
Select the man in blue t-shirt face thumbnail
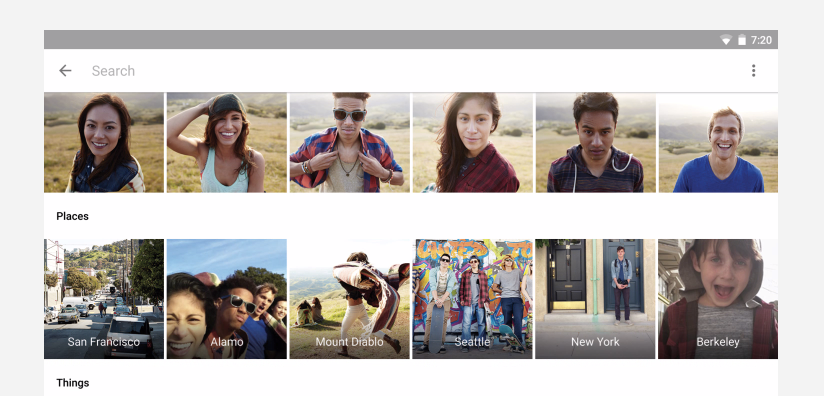(x=718, y=142)
